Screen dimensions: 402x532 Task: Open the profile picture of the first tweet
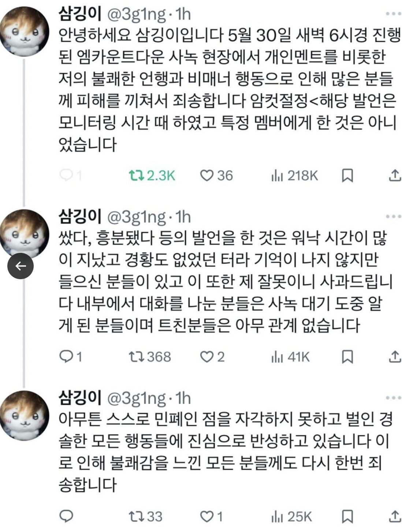25,32
